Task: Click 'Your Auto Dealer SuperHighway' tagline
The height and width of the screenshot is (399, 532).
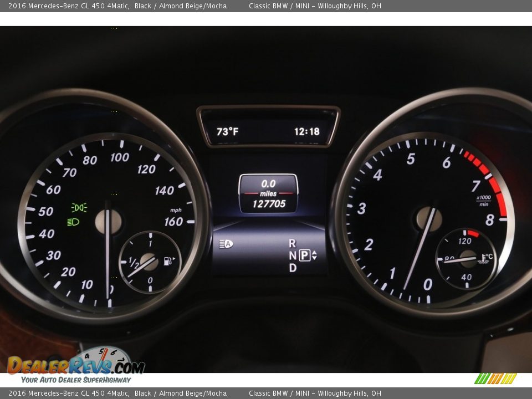Action: [76, 380]
